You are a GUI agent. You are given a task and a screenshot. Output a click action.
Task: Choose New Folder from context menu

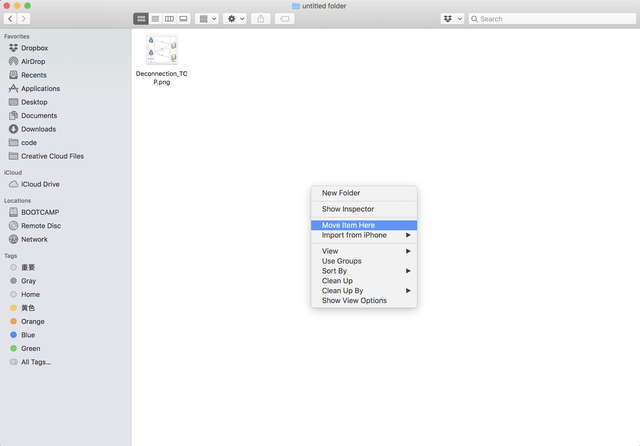(x=364, y=193)
